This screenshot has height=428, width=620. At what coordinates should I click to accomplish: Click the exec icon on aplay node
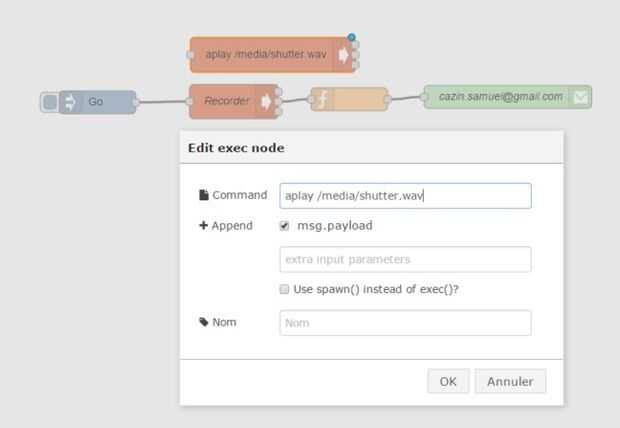pos(342,55)
